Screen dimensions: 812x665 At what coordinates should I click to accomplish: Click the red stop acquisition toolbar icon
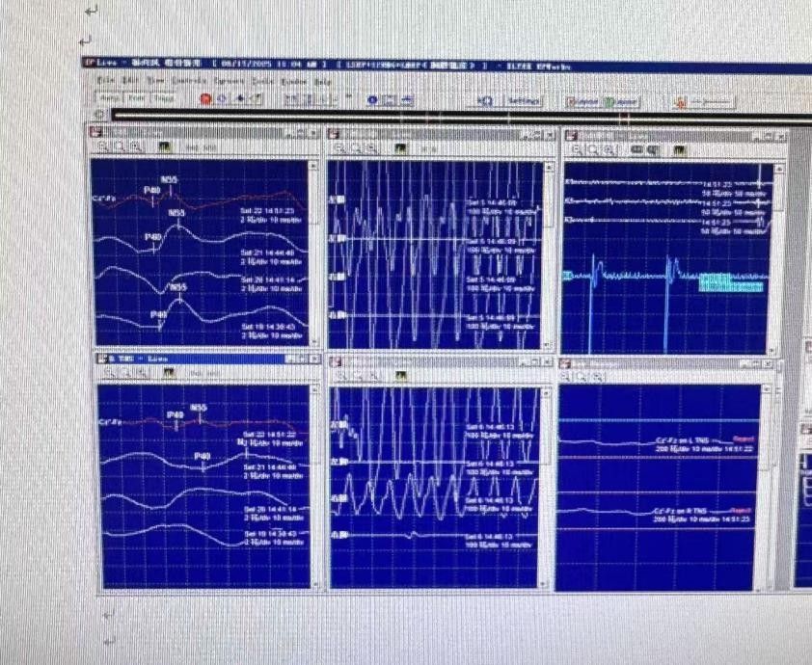(205, 99)
